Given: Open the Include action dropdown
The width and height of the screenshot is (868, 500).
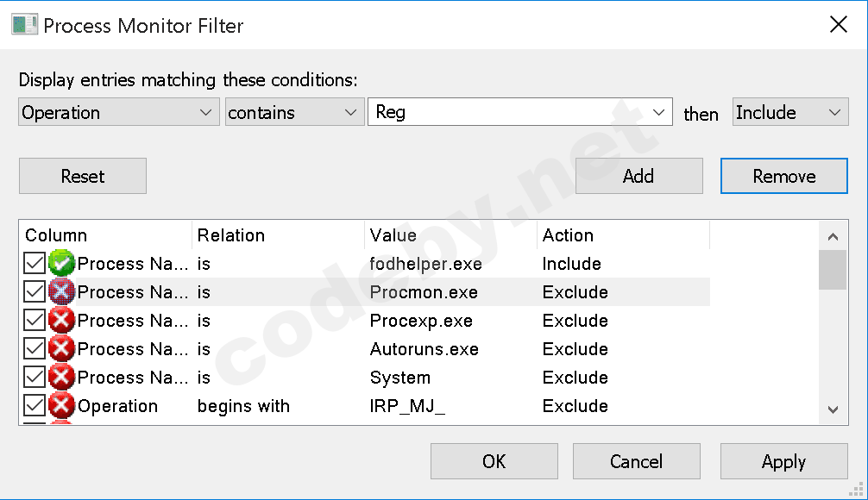Looking at the screenshot, I should (790, 112).
